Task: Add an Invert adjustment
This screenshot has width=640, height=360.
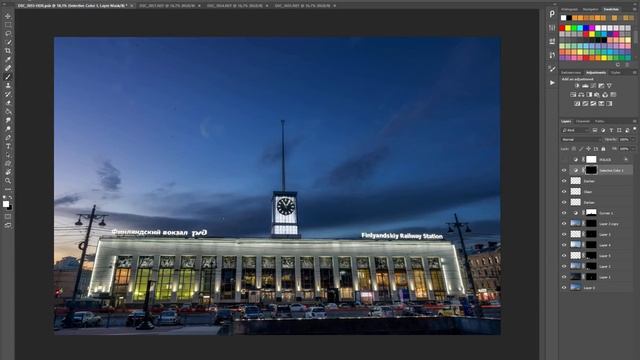Action: (577, 104)
